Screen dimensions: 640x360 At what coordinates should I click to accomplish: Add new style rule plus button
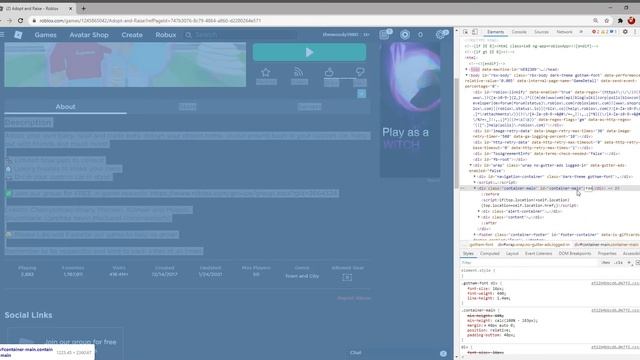point(629,263)
